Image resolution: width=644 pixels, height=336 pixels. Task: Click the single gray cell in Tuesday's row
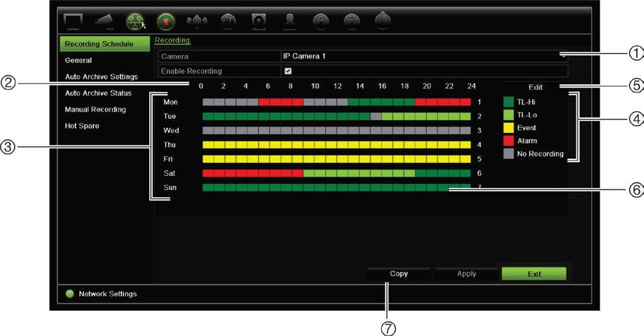coord(376,116)
